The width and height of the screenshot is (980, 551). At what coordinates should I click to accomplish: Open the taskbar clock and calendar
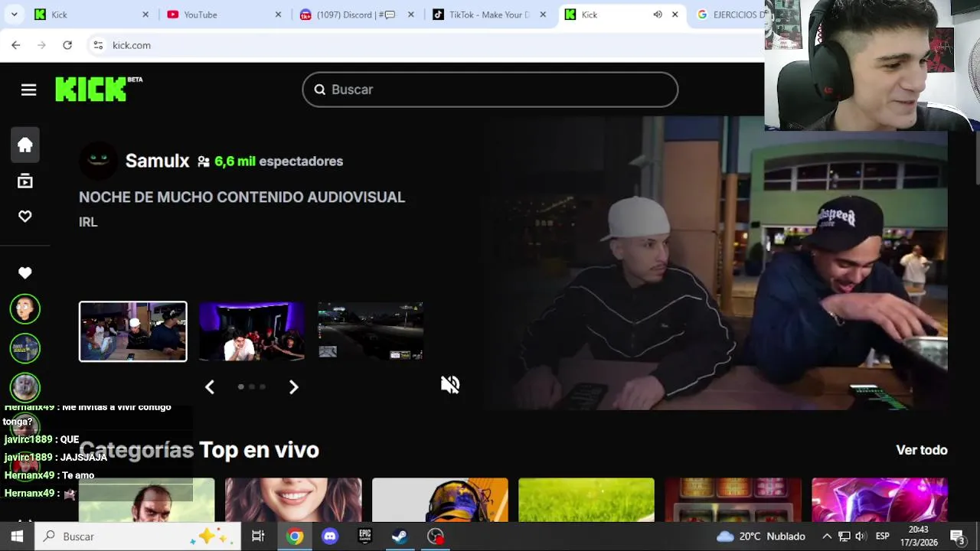(919, 536)
